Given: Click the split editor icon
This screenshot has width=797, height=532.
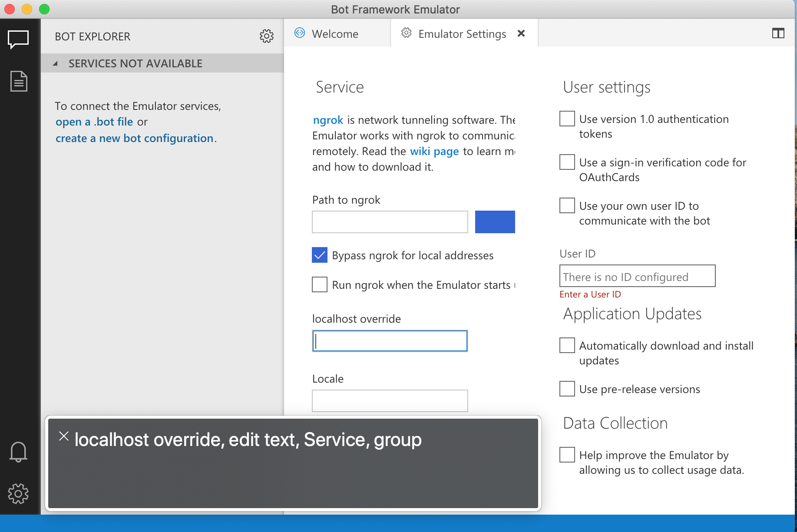Looking at the screenshot, I should pos(778,33).
